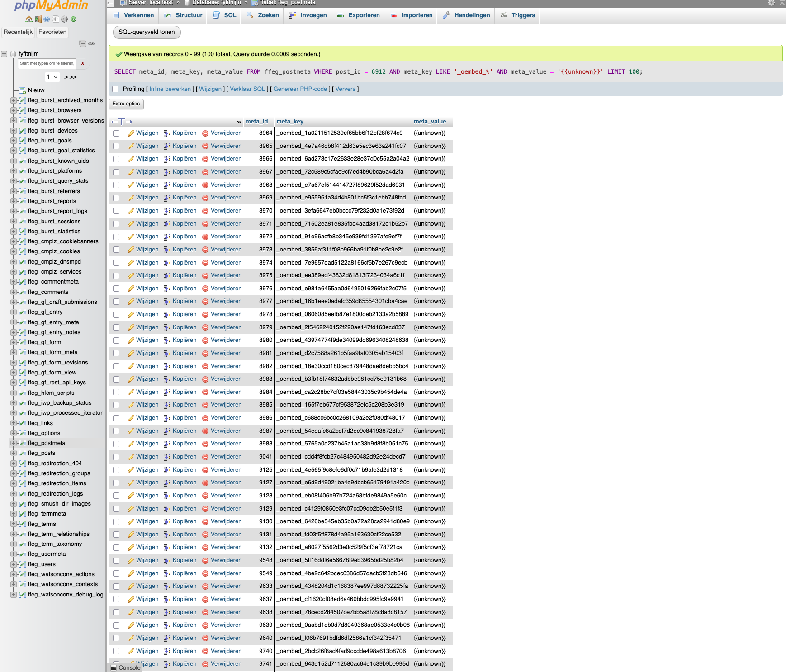Click the Extra opties button
This screenshot has width=786, height=672.
(126, 104)
